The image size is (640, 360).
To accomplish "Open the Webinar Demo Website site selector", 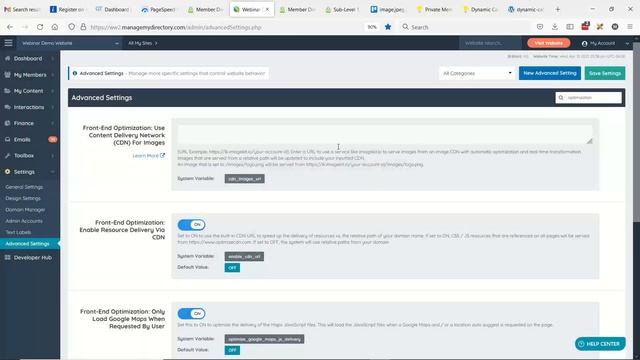I will [69, 43].
